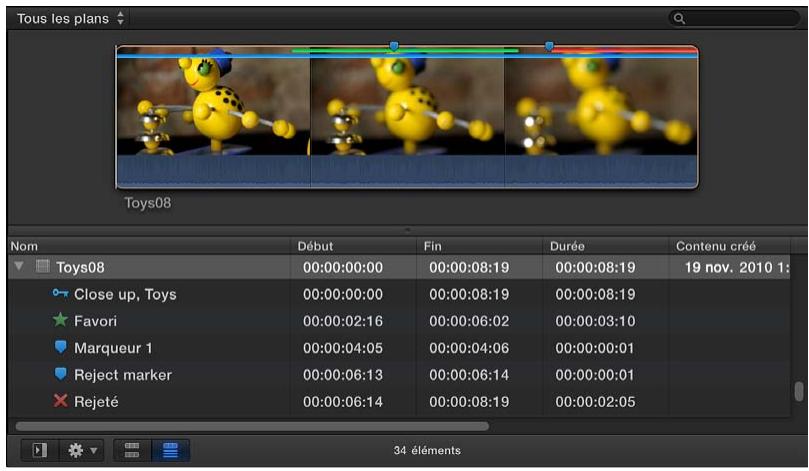Collapse the Toys08 disclosure triangle
809x471 pixels.
[19, 266]
